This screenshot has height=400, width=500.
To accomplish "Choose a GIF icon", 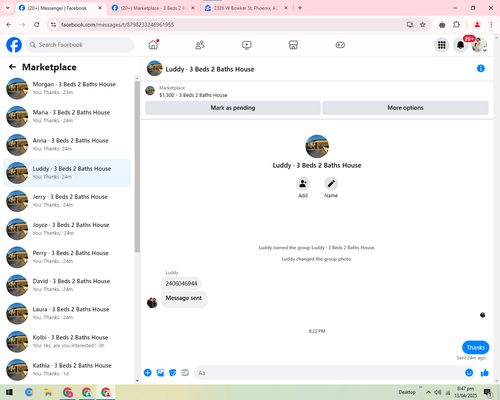I will click(x=185, y=373).
